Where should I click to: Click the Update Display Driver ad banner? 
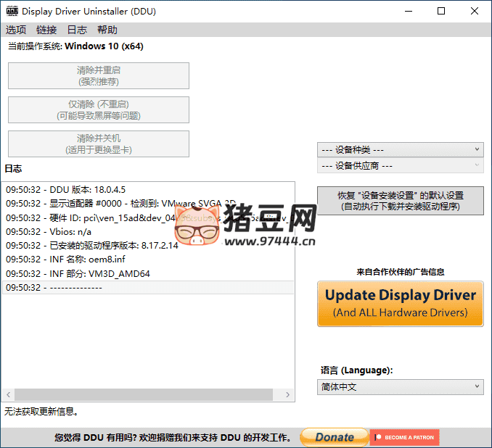coord(400,303)
